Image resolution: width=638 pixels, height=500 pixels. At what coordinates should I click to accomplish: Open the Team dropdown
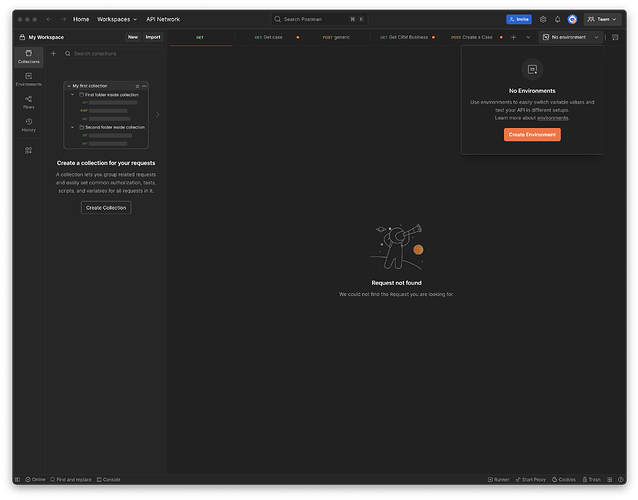[x=603, y=19]
